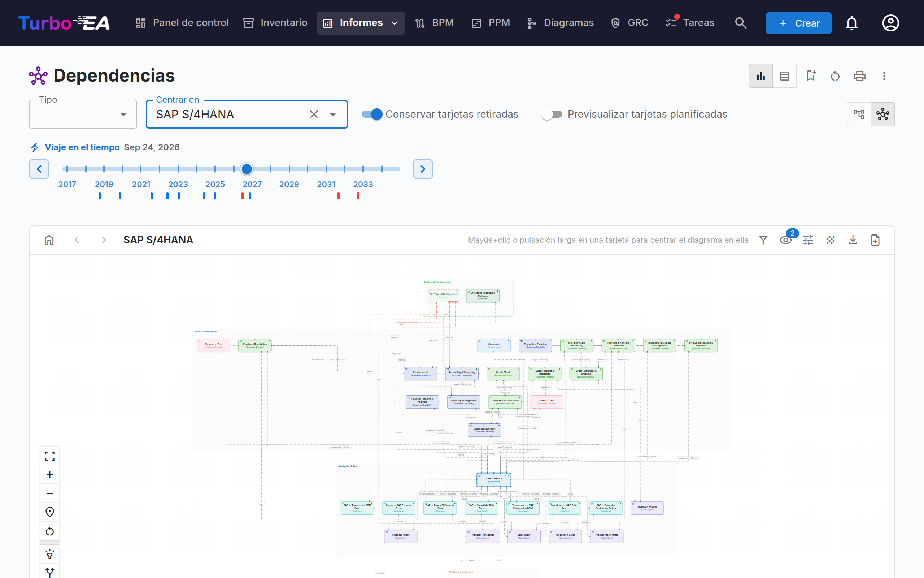
Task: Click the Crear button
Action: (x=798, y=23)
